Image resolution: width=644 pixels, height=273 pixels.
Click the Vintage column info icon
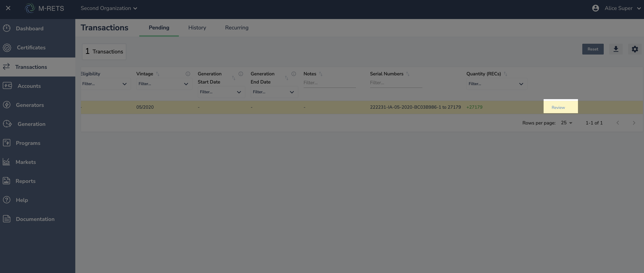(x=188, y=74)
